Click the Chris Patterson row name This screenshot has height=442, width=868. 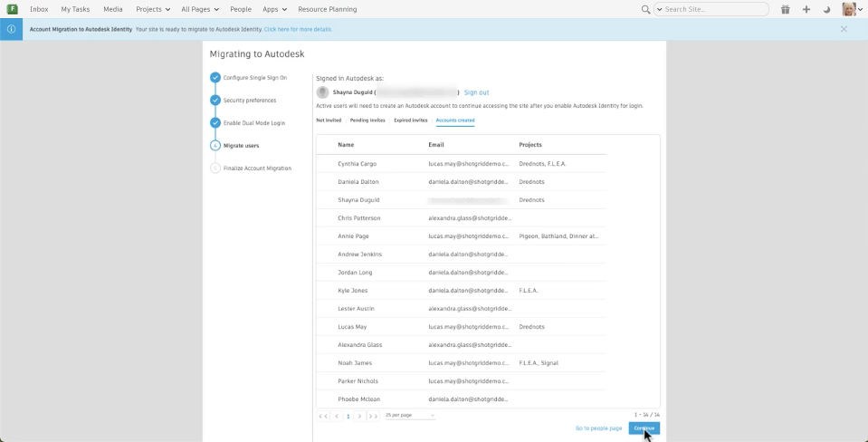tap(359, 218)
